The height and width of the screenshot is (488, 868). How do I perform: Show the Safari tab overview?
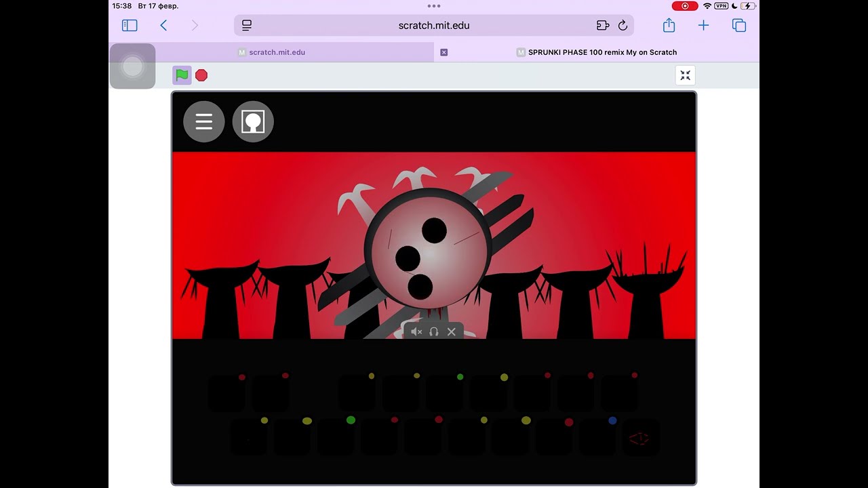[x=739, y=25]
